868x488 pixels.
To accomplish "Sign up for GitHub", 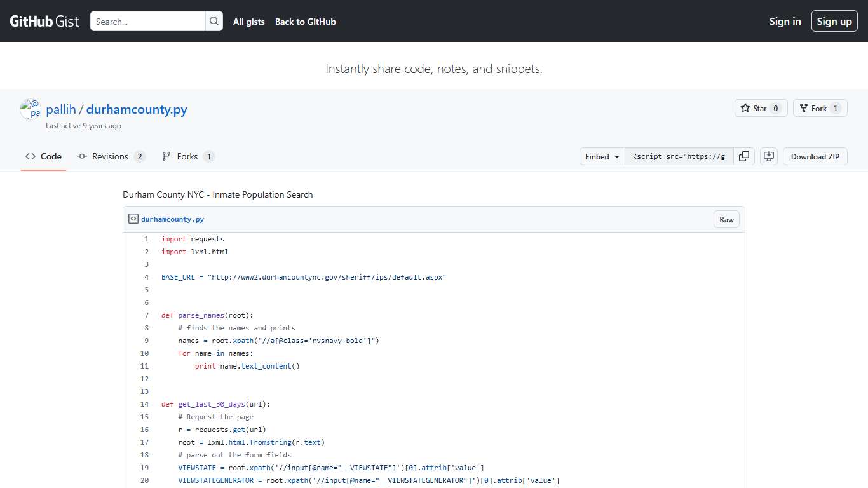I will click(x=834, y=21).
